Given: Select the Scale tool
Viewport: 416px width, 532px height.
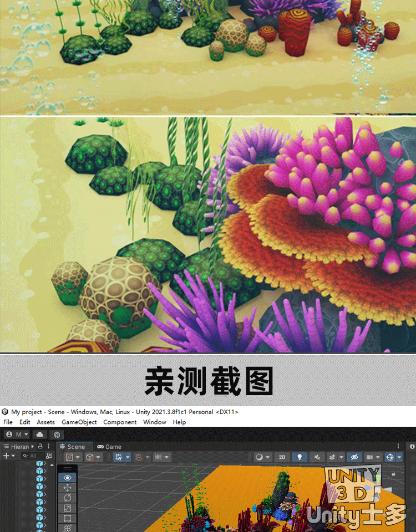Looking at the screenshot, I should point(68,508).
